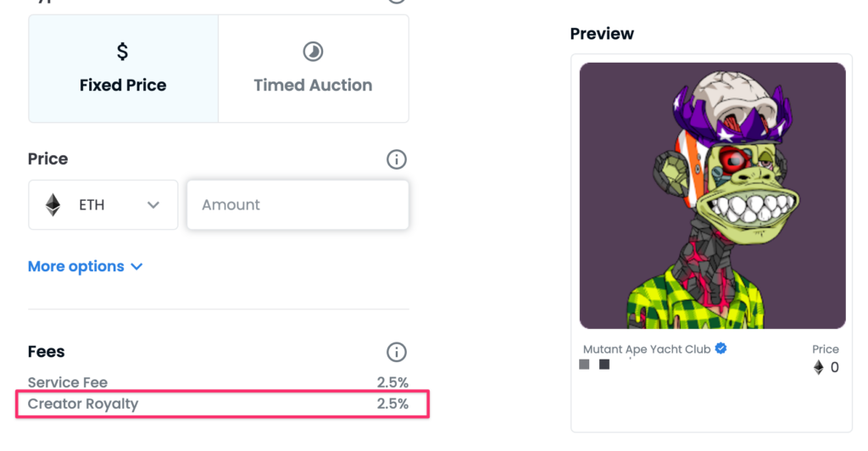Click the blue verified badge near the collection name
The image size is (868, 451).
pos(721,348)
